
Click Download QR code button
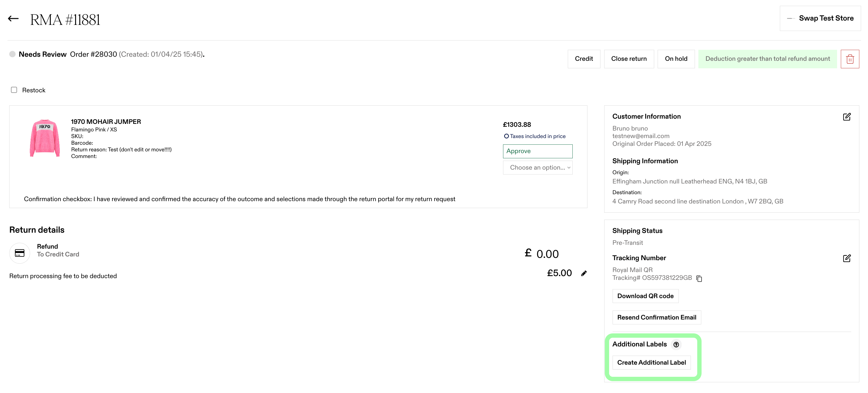[645, 296]
